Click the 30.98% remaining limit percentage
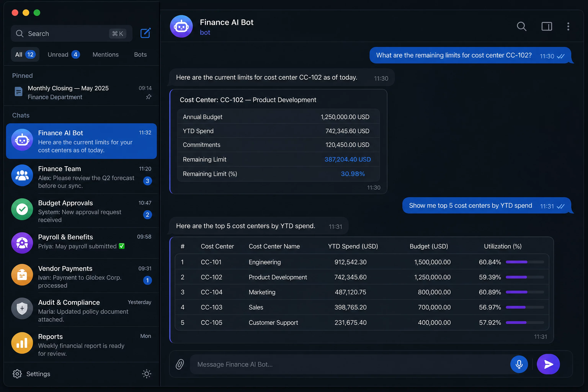Image resolution: width=588 pixels, height=392 pixels. 353,174
